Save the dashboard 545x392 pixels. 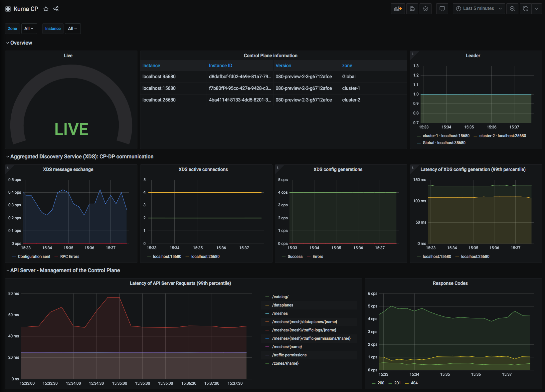(x=412, y=8)
